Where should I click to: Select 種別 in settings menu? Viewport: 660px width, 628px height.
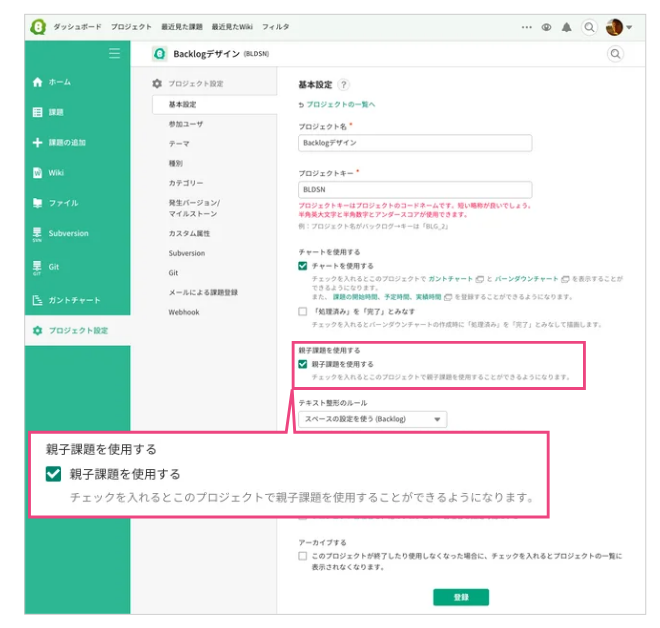click(176, 163)
